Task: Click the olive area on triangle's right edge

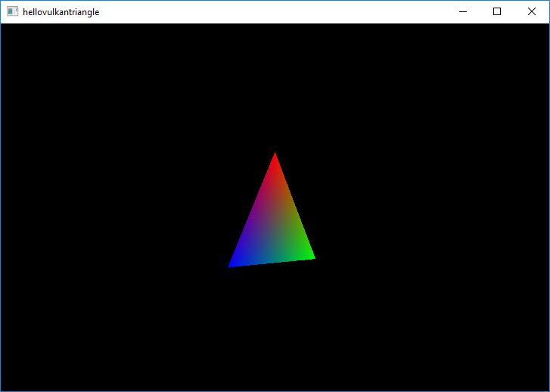Action: pos(294,207)
